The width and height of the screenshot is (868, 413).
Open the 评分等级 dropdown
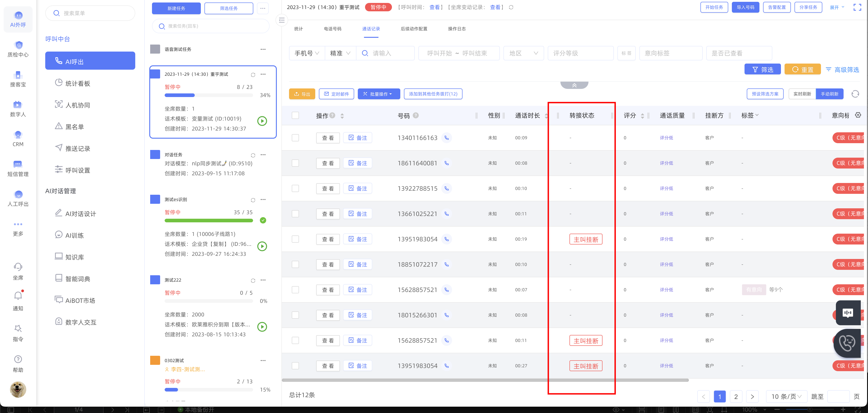click(x=581, y=53)
